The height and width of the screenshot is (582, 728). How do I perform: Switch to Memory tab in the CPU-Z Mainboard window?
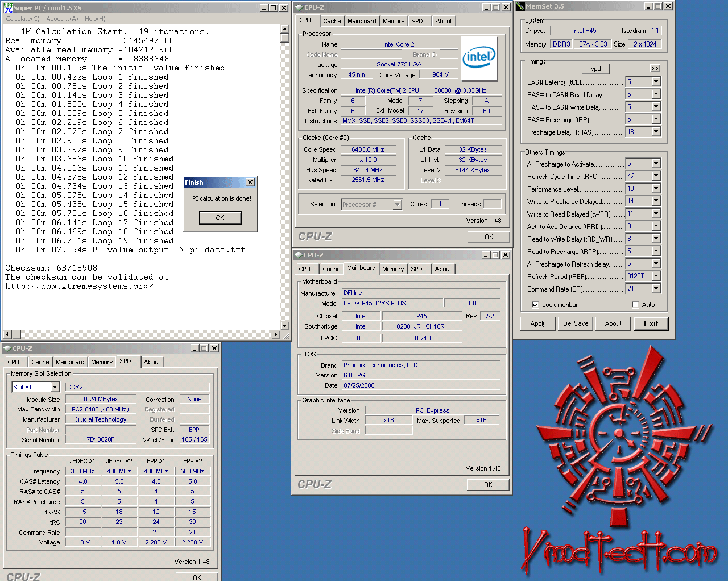pyautogui.click(x=393, y=269)
